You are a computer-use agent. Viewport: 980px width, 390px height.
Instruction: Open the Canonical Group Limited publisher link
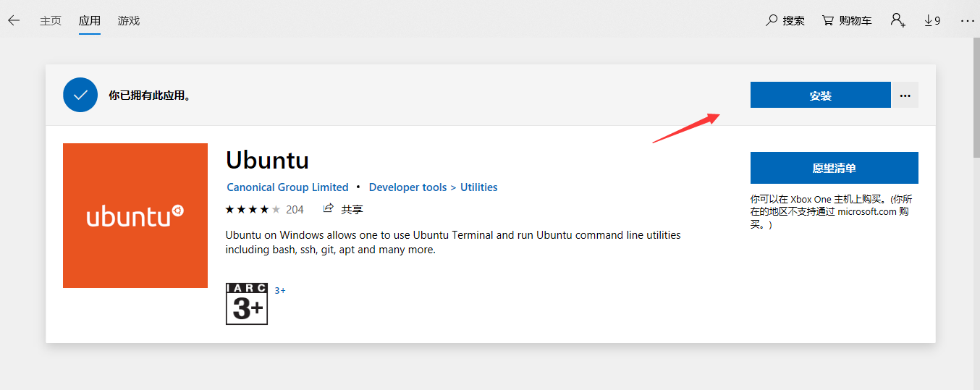point(287,187)
